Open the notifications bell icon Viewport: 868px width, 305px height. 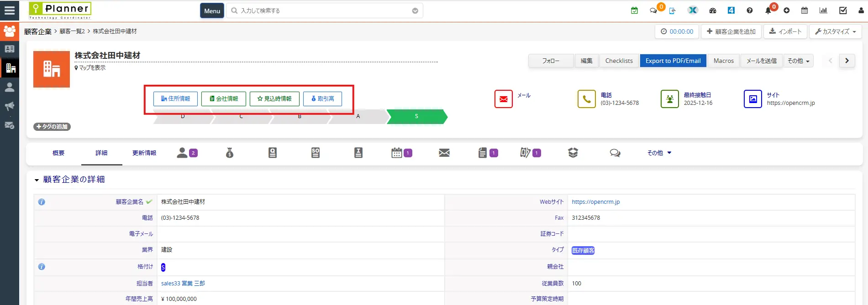[768, 10]
